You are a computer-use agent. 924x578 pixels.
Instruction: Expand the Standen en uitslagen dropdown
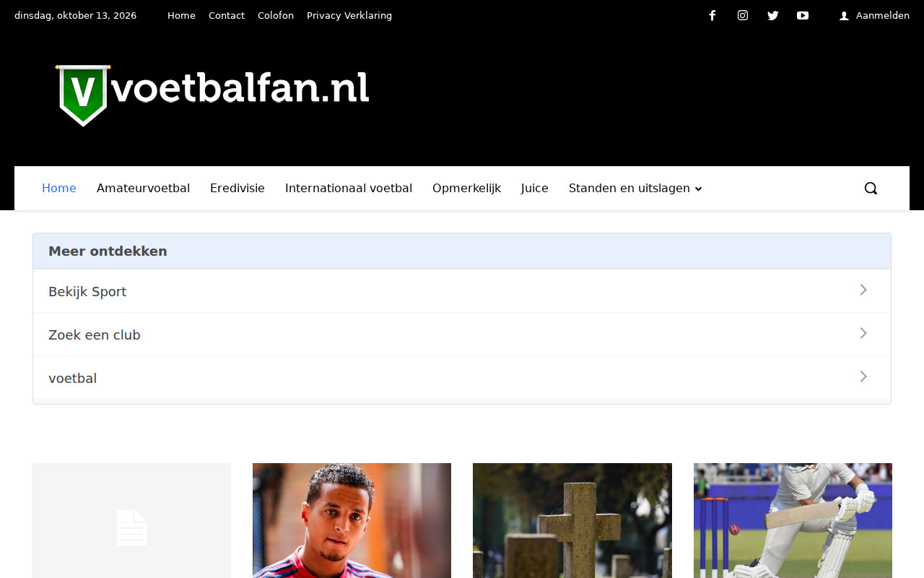[x=635, y=189]
